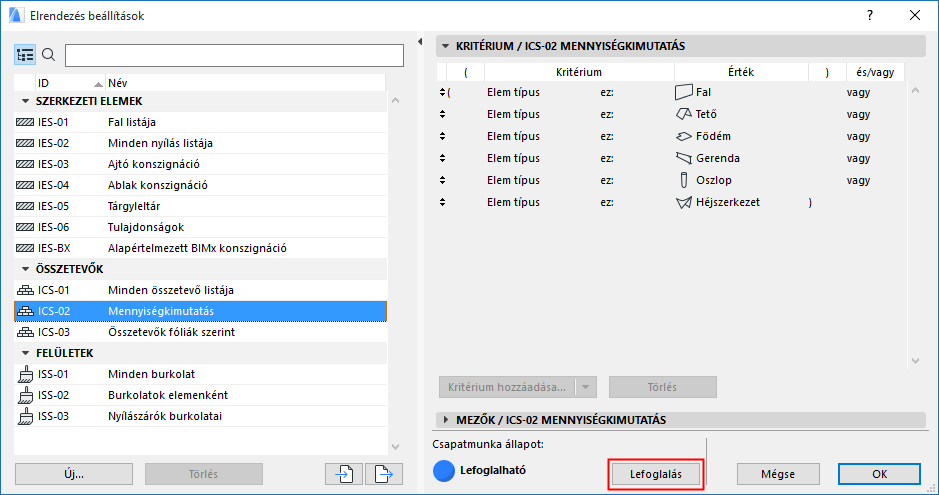Click Elem típus in the Födém row
This screenshot has height=495, width=939.
[513, 136]
